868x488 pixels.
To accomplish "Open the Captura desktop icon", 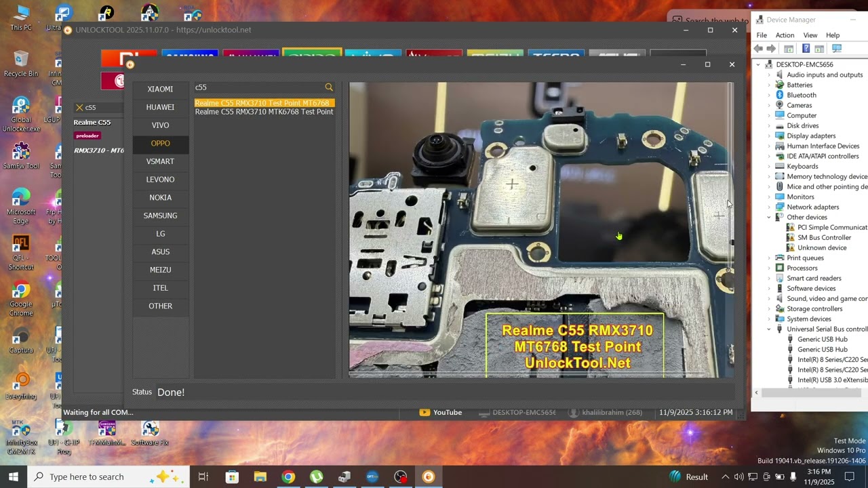I will pyautogui.click(x=21, y=341).
